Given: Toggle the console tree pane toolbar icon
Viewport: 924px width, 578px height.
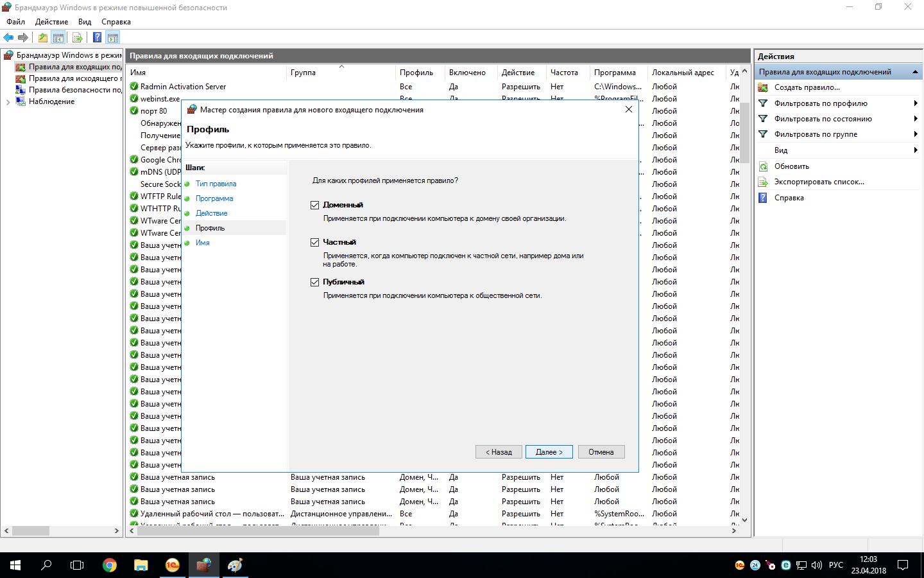Looking at the screenshot, I should pos(58,37).
